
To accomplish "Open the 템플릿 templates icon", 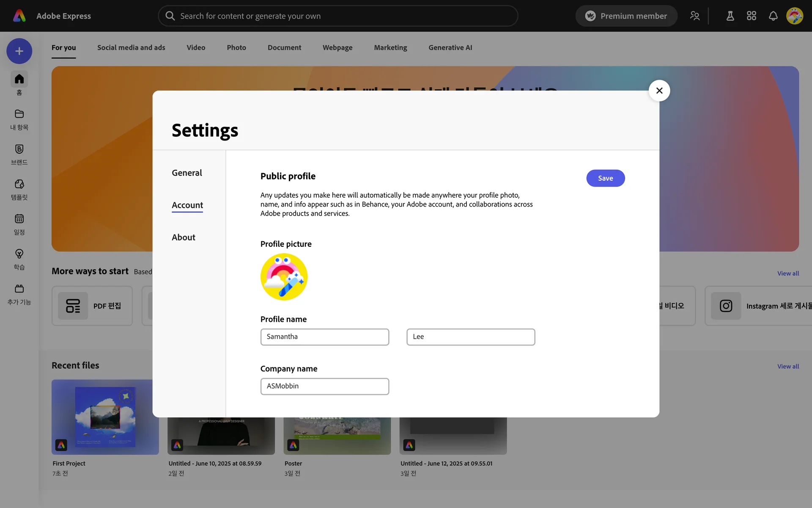I will point(19,184).
